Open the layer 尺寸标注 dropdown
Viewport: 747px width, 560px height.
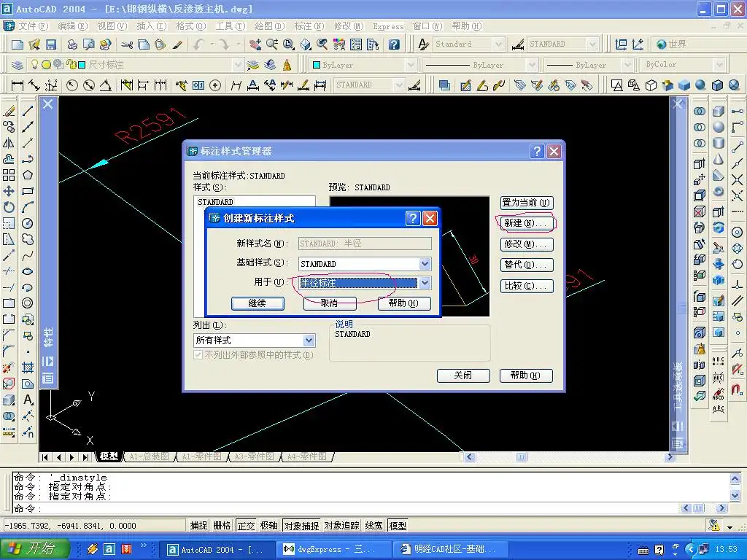pos(237,65)
